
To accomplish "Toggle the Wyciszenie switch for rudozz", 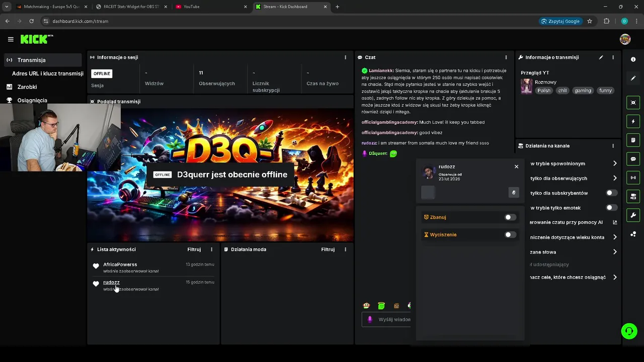I will (510, 235).
